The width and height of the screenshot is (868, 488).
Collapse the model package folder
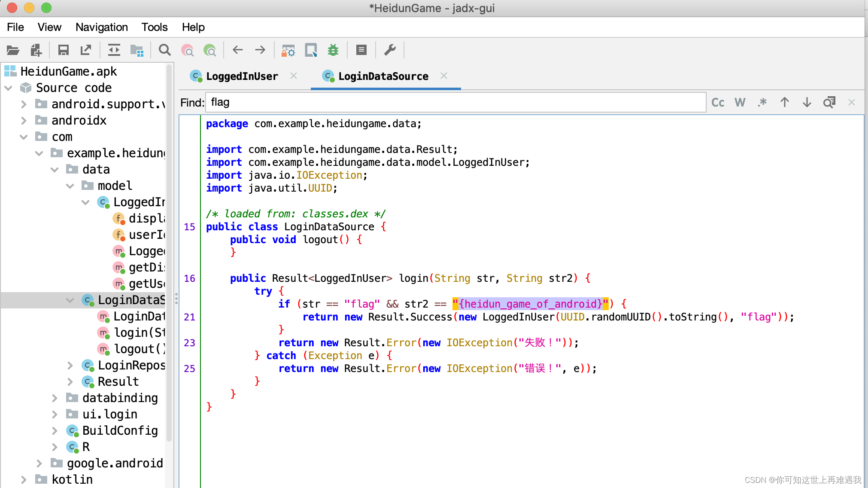[x=70, y=186]
